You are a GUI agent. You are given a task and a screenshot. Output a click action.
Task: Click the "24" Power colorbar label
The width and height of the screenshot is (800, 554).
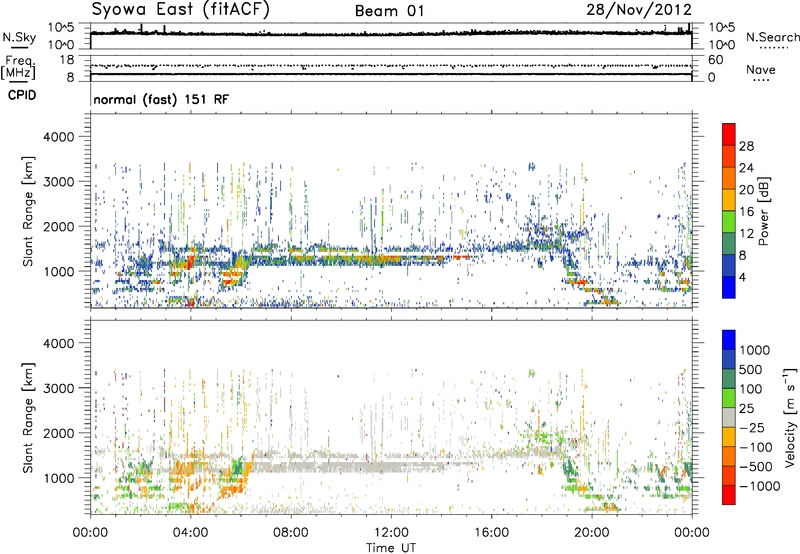[746, 168]
